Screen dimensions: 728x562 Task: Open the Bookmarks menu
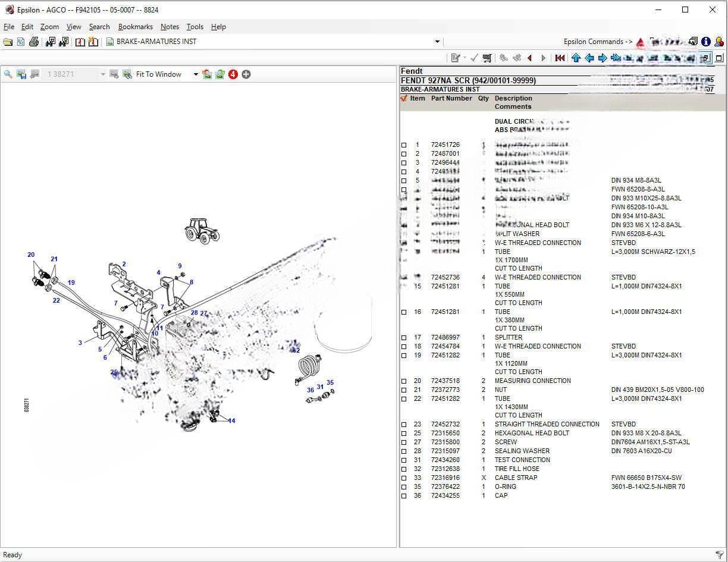pos(136,27)
